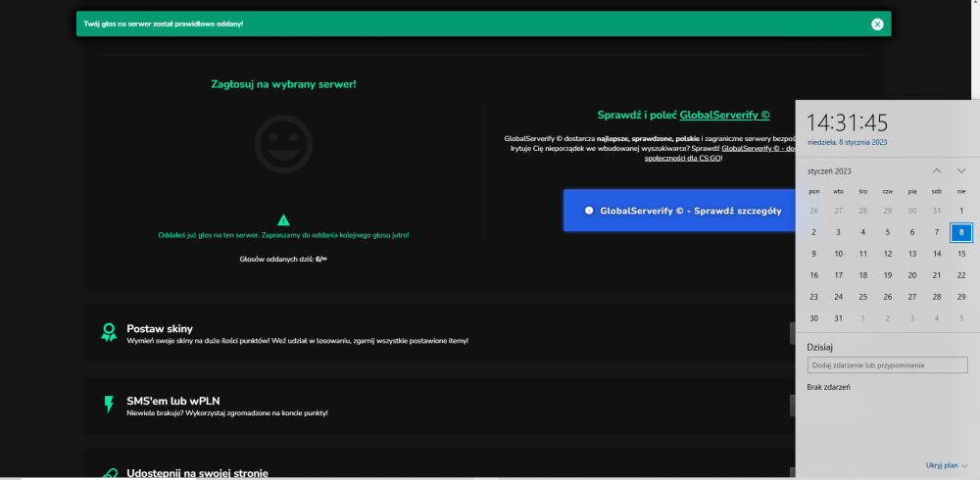The width and height of the screenshot is (980, 480).
Task: Select January 15 in the calendar
Action: pyautogui.click(x=961, y=254)
